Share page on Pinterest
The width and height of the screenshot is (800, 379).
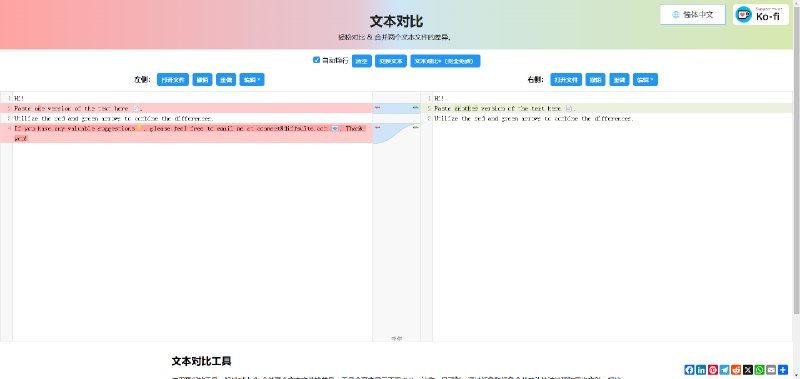pyautogui.click(x=713, y=370)
